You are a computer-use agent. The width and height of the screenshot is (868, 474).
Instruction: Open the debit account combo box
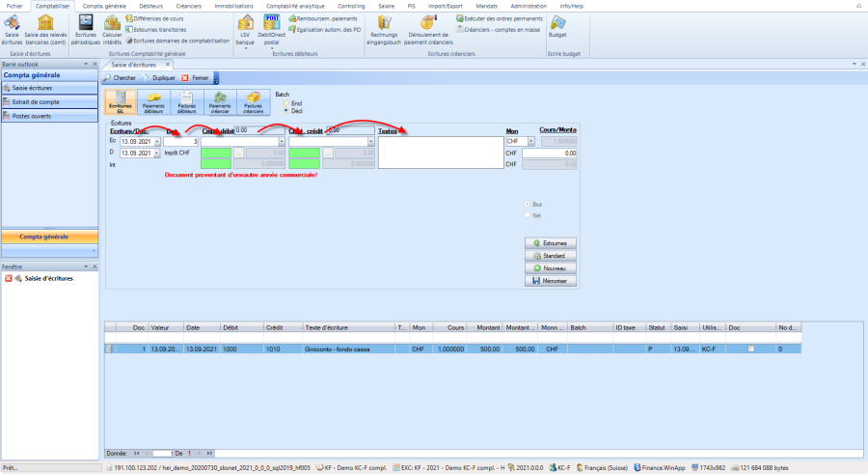coord(281,141)
